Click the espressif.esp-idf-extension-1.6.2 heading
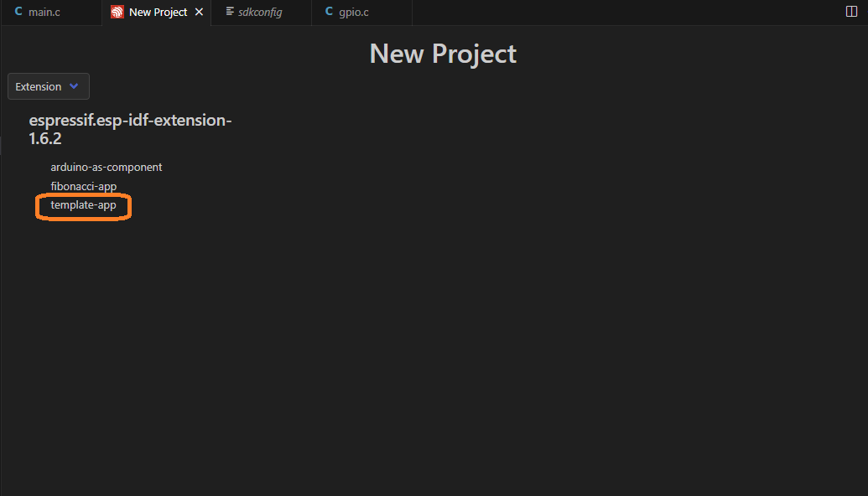Image resolution: width=868 pixels, height=496 pixels. click(130, 129)
